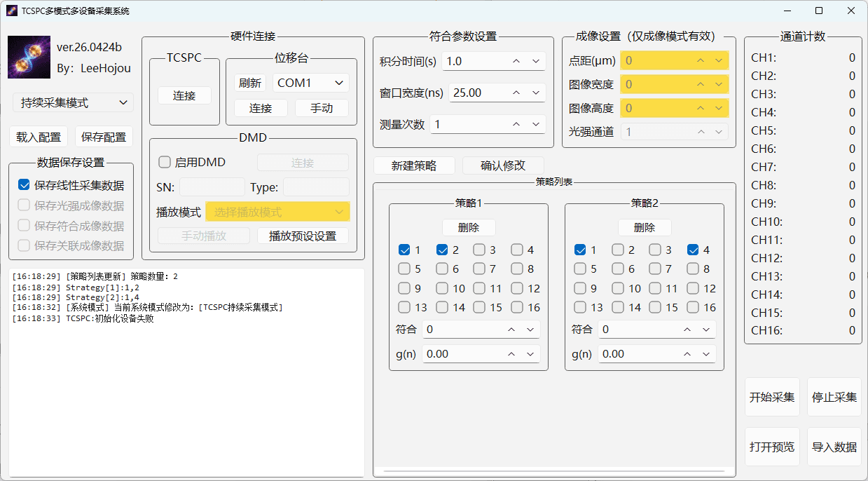Click the 确认修改 button
Screen dimensions: 868x481
(503, 165)
